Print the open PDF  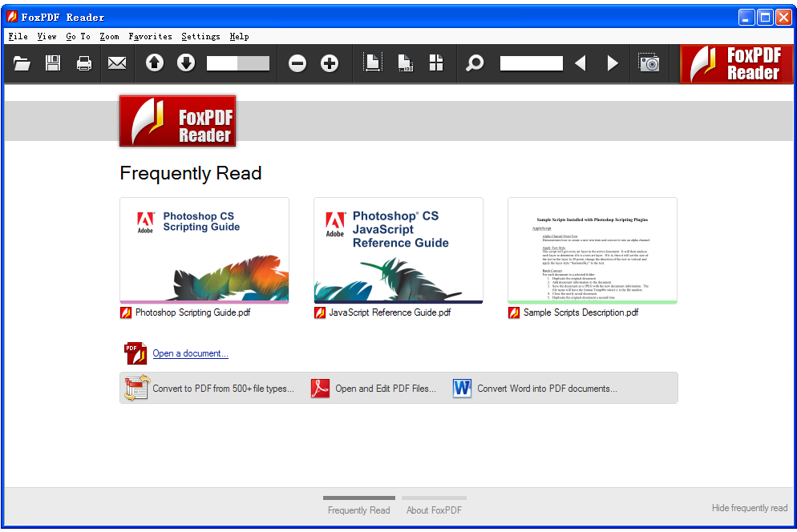click(x=84, y=63)
